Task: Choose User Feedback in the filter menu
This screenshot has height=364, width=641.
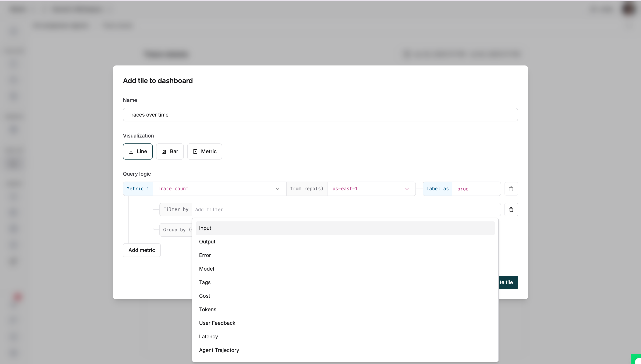Action: pyautogui.click(x=217, y=323)
